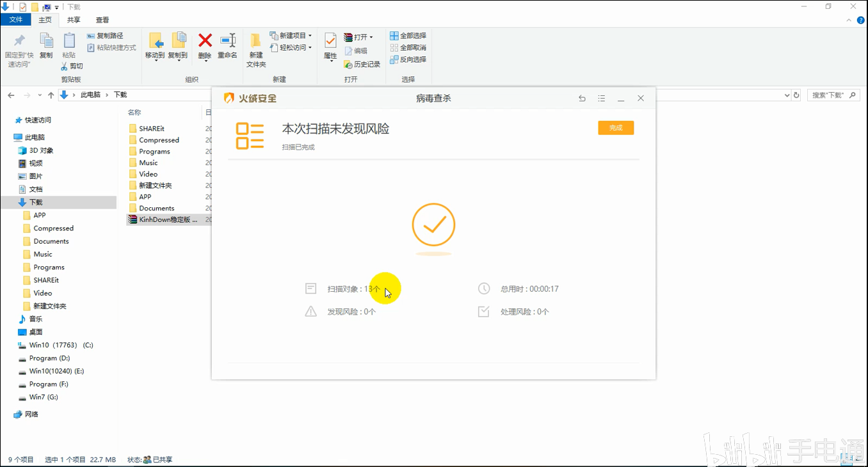Click the Name (名称) column header
Viewport: 868px width, 467px height.
click(134, 113)
